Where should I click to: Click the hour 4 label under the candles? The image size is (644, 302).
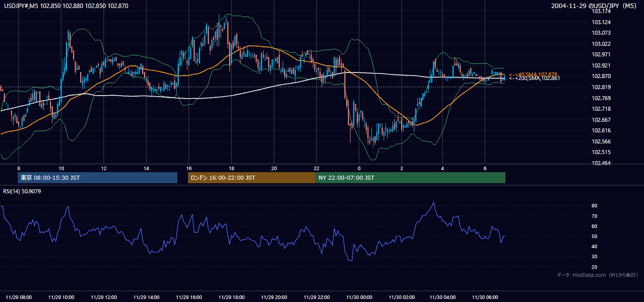click(x=442, y=168)
